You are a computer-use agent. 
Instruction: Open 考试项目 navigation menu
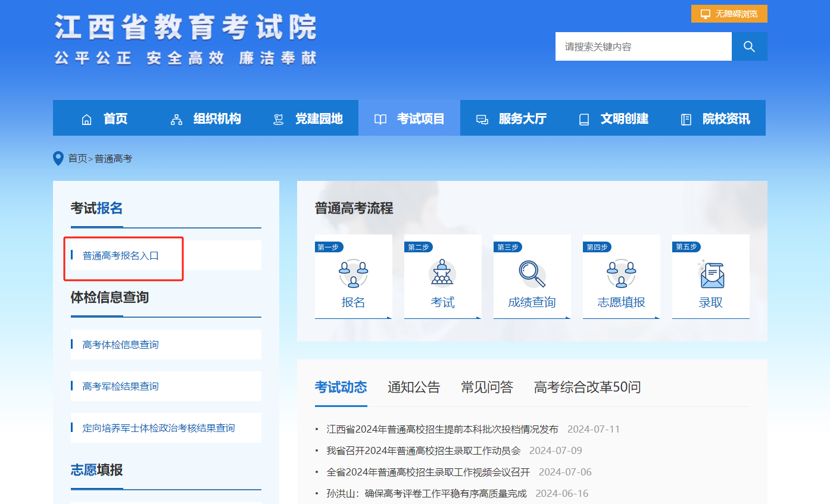(409, 118)
